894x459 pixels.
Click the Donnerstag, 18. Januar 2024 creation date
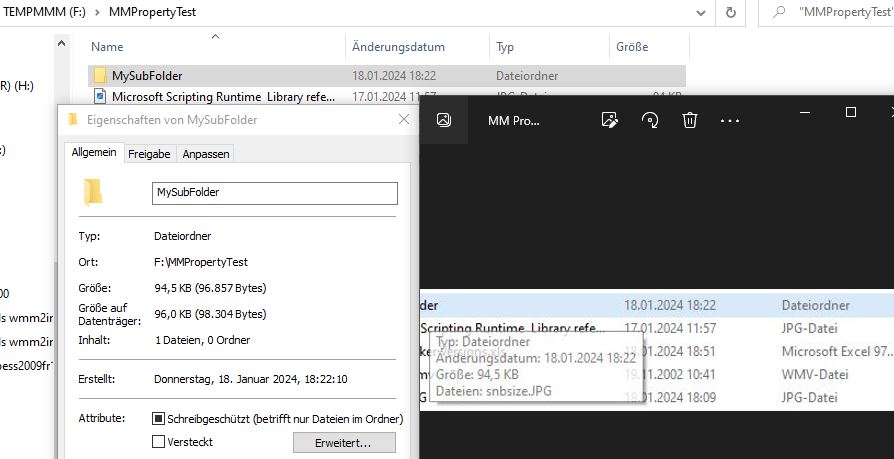pyautogui.click(x=251, y=379)
